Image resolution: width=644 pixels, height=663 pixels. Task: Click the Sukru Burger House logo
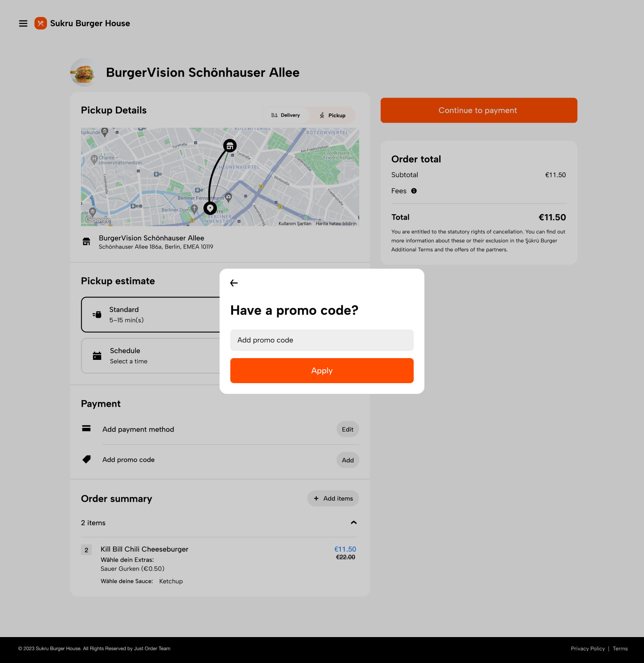pos(41,23)
